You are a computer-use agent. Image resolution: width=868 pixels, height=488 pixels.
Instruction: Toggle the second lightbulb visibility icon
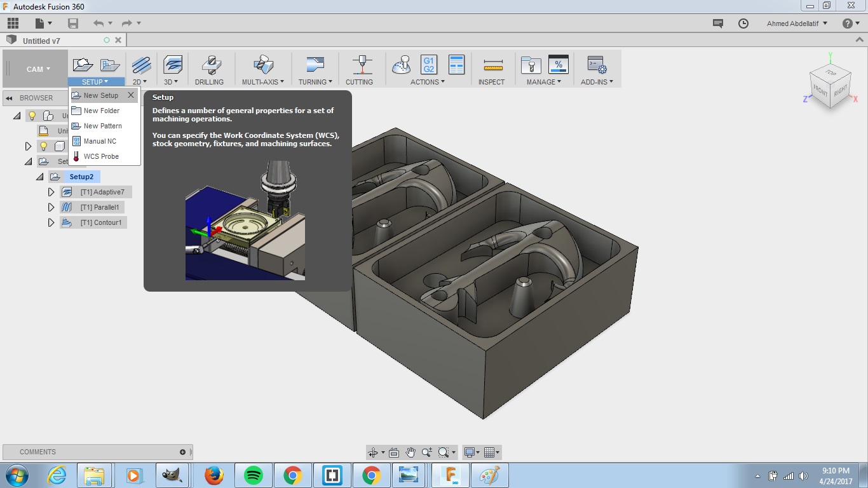(x=44, y=146)
